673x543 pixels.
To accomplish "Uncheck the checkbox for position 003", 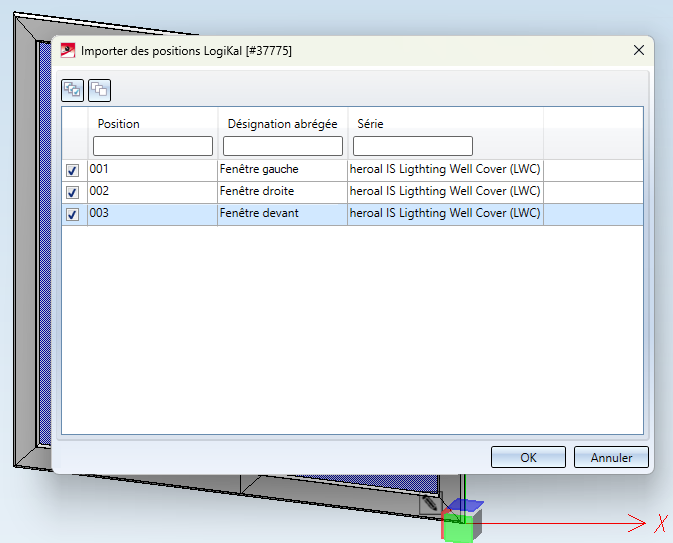I will click(73, 214).
